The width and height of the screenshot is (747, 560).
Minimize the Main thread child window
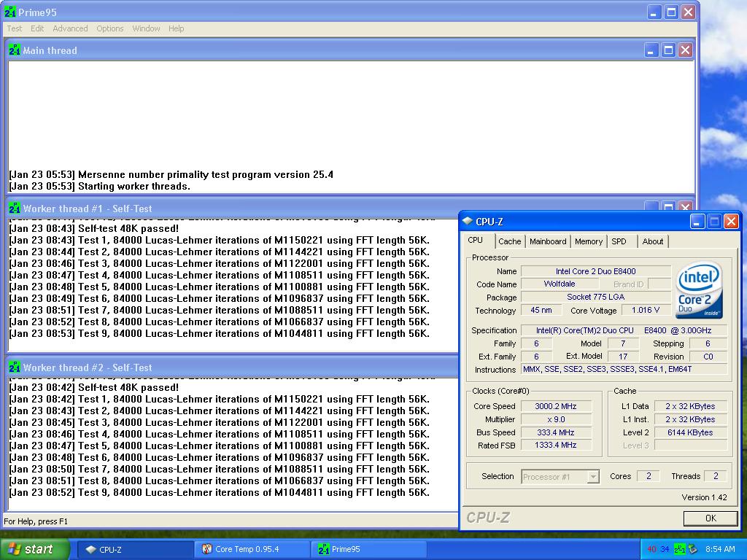tap(651, 50)
